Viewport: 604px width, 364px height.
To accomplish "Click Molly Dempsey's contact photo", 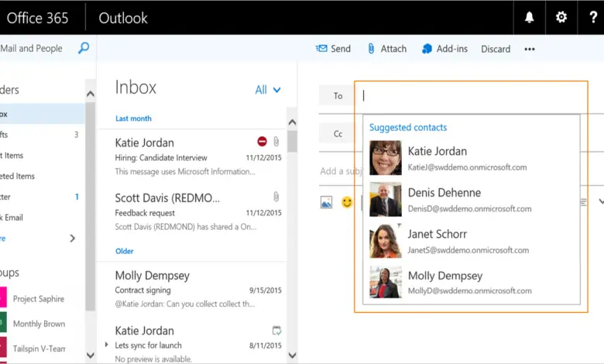I will [385, 283].
